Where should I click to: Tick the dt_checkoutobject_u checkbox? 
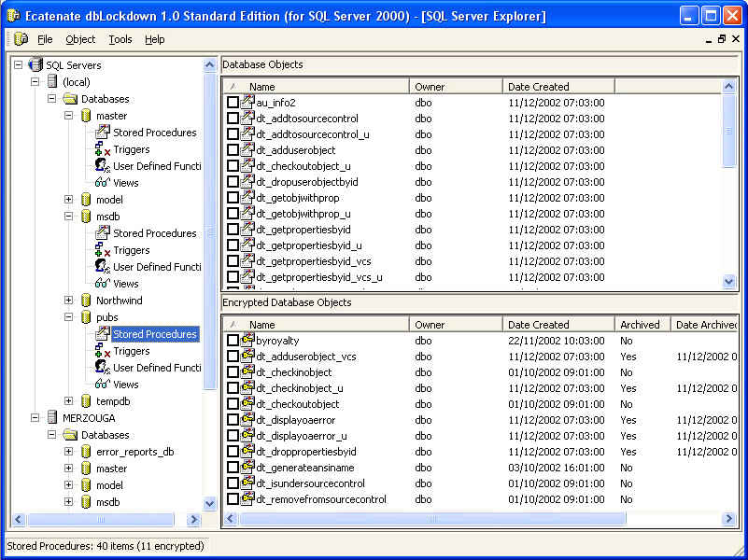point(233,166)
